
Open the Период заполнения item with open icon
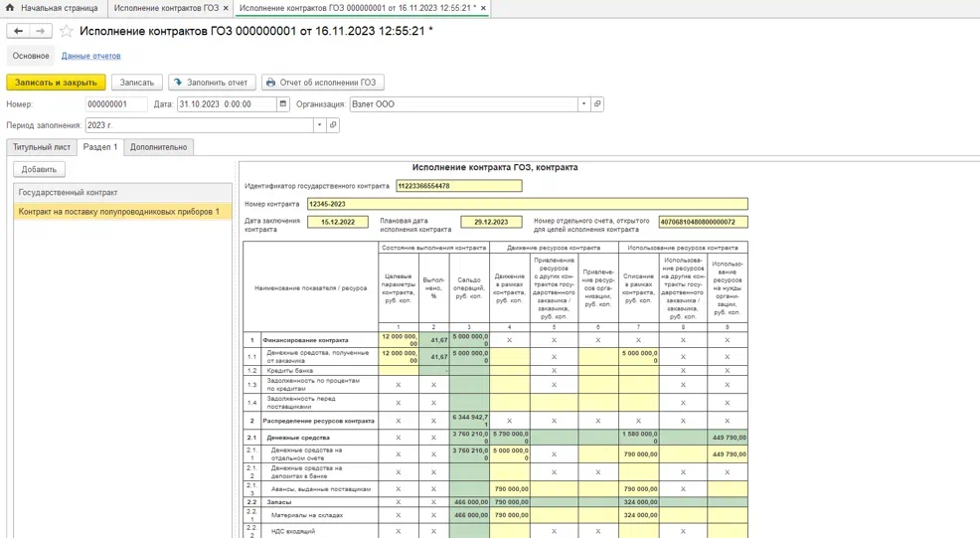click(333, 125)
